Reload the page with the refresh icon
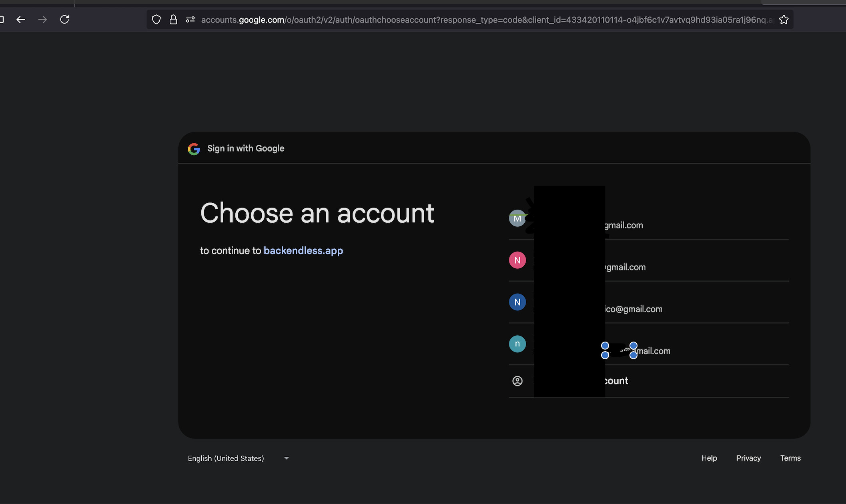The image size is (846, 504). click(x=64, y=19)
